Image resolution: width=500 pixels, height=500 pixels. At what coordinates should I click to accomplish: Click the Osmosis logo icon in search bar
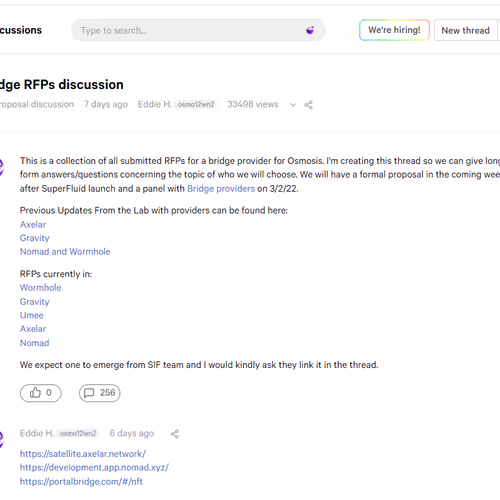pos(310,30)
